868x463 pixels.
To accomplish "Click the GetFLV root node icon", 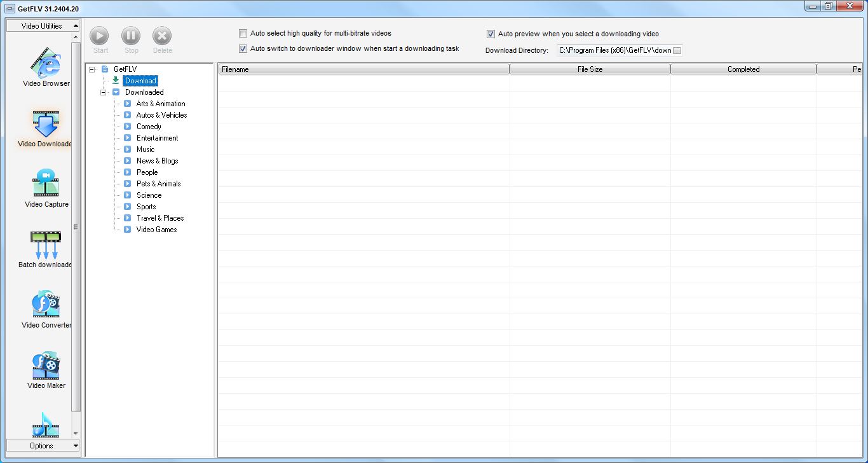I will pos(105,69).
